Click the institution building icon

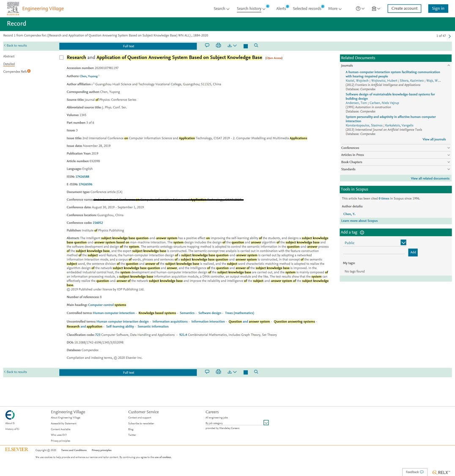click(374, 8)
